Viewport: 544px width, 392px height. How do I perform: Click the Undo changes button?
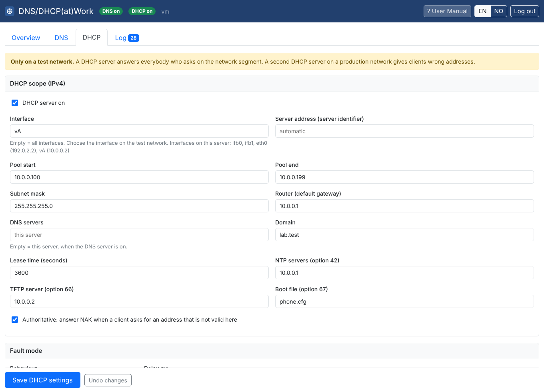108,380
